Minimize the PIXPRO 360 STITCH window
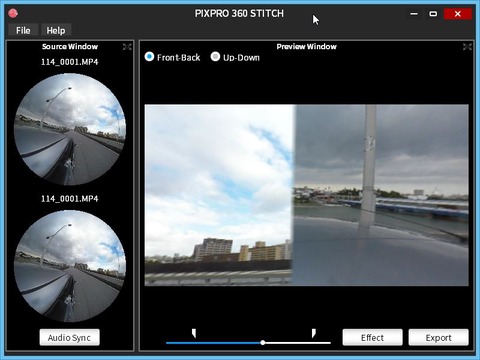 point(414,14)
